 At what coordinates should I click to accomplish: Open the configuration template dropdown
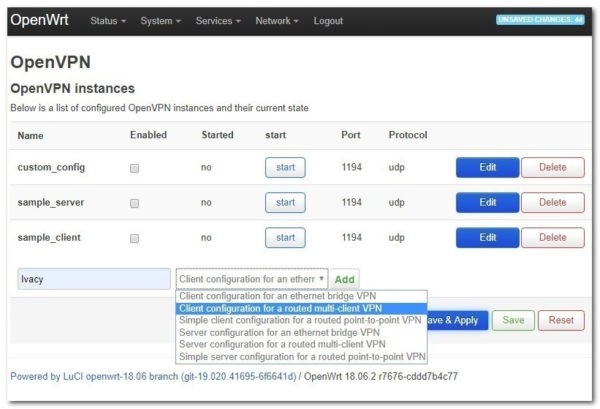pyautogui.click(x=252, y=279)
